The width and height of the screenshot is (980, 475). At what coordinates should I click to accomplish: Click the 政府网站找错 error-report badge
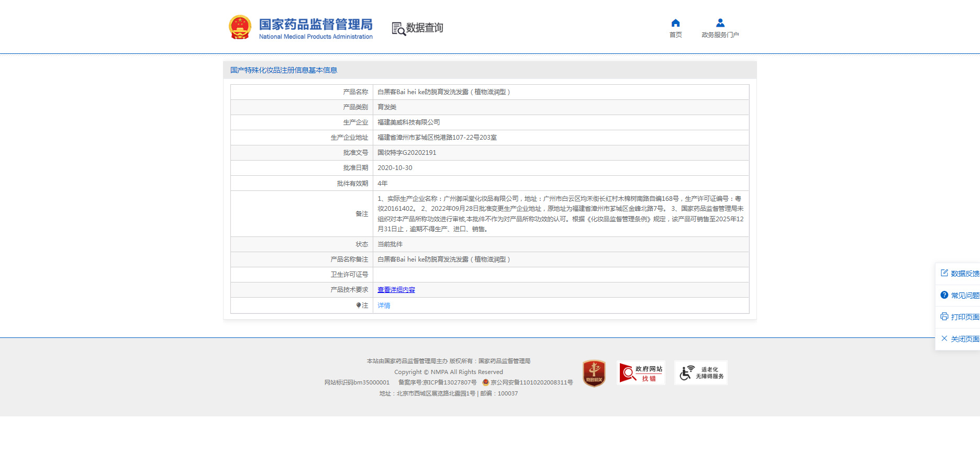(x=642, y=372)
